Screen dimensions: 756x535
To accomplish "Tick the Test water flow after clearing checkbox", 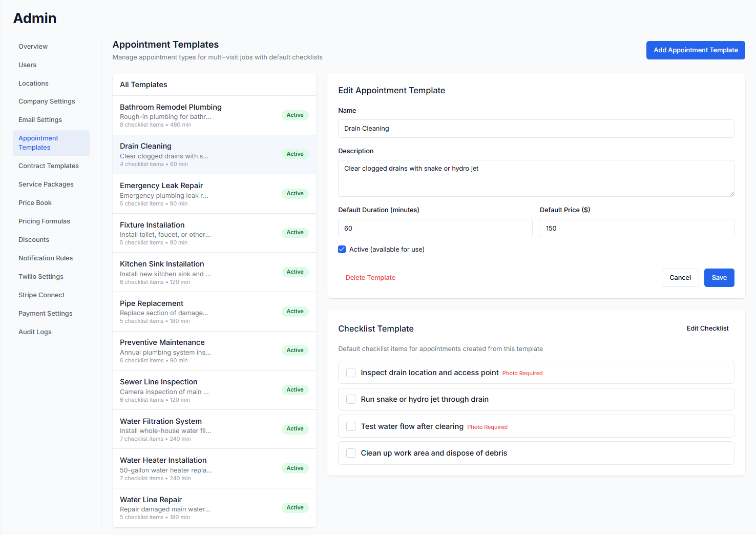I will pyautogui.click(x=351, y=426).
